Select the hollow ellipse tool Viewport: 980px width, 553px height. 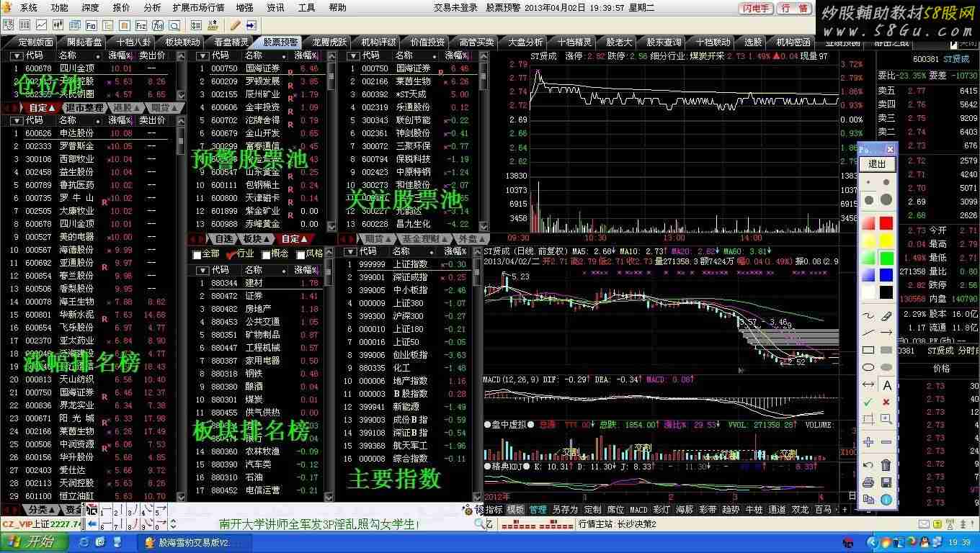click(868, 367)
